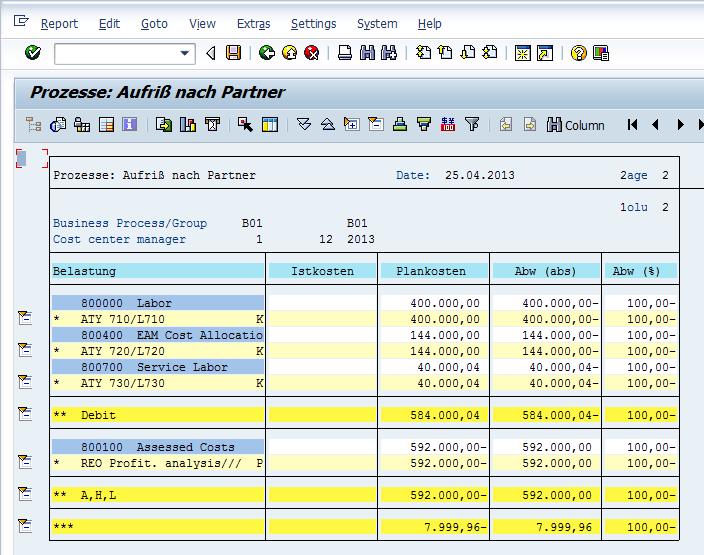Click the Plankosten value 584.000,04
The height and width of the screenshot is (555, 704).
coord(444,414)
